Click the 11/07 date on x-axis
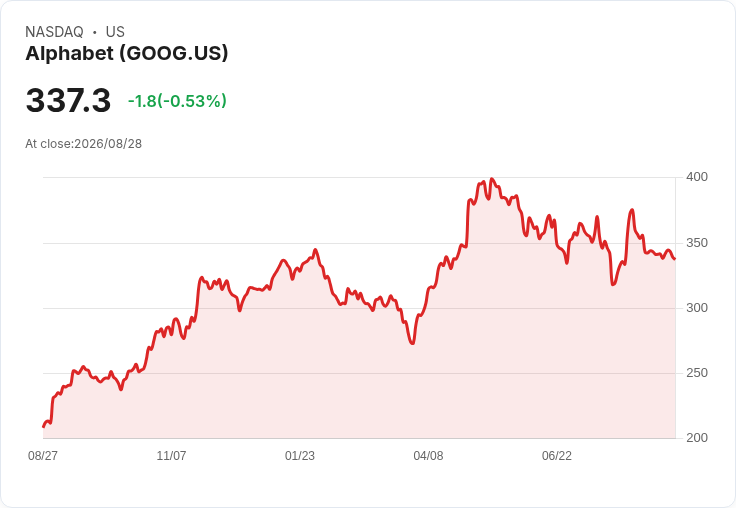 (171, 456)
